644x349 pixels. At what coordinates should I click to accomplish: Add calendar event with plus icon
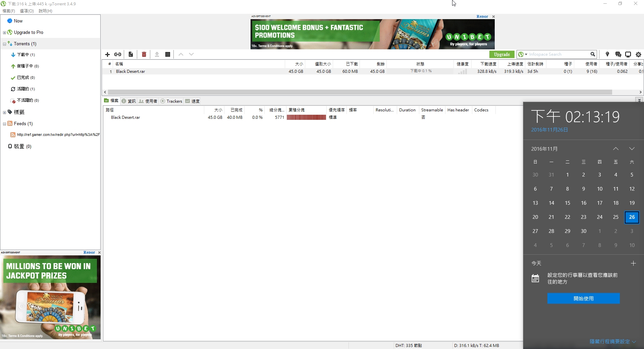point(633,263)
